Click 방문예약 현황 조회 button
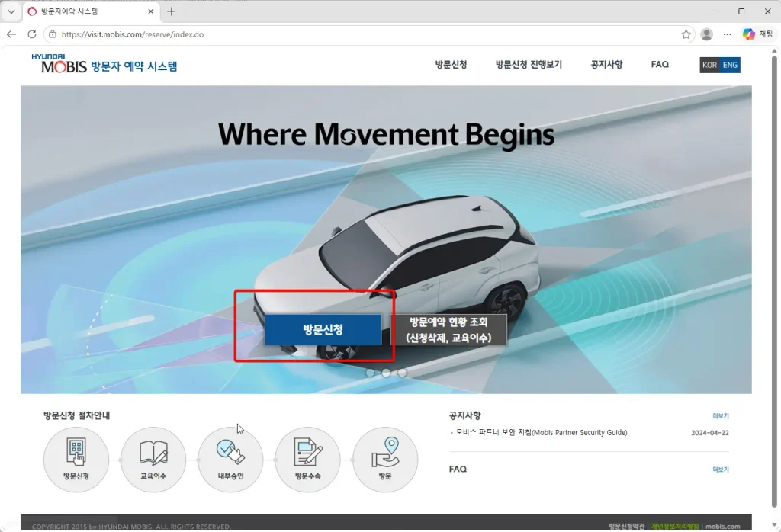The height and width of the screenshot is (532, 781). click(x=448, y=329)
